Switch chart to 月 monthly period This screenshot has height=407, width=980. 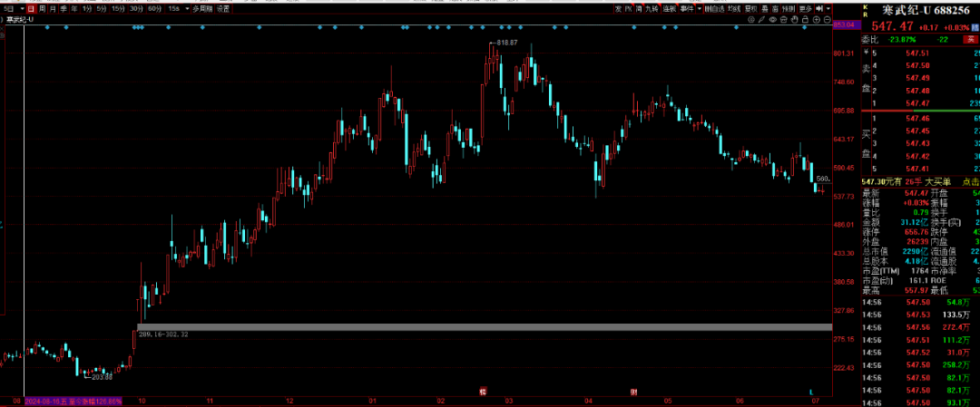click(53, 9)
